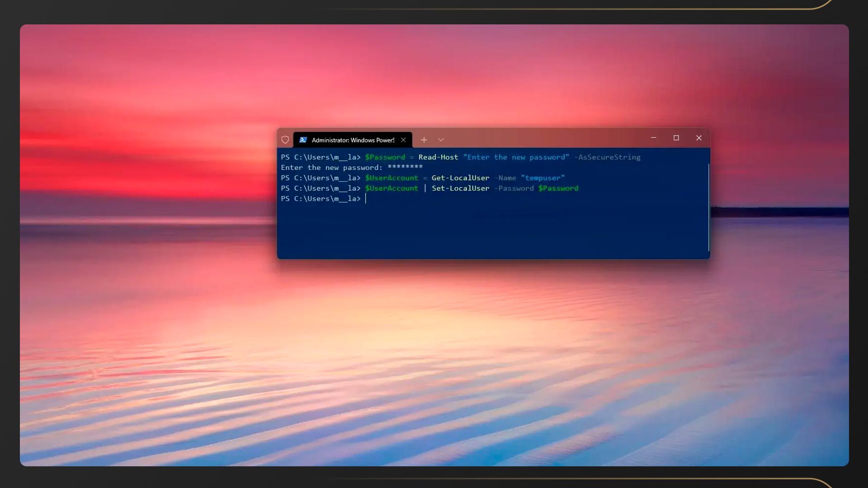This screenshot has height=488, width=868.
Task: Click the "Enter the new password" string
Action: pos(516,157)
